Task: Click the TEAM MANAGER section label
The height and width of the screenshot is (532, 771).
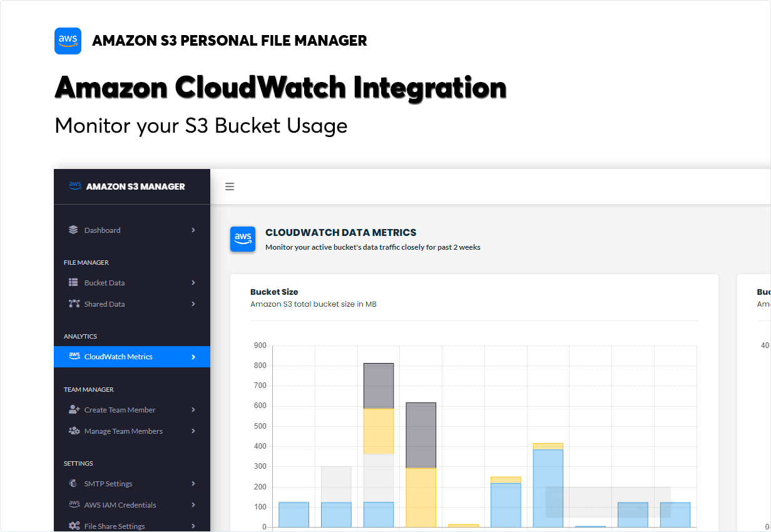Action: point(89,389)
